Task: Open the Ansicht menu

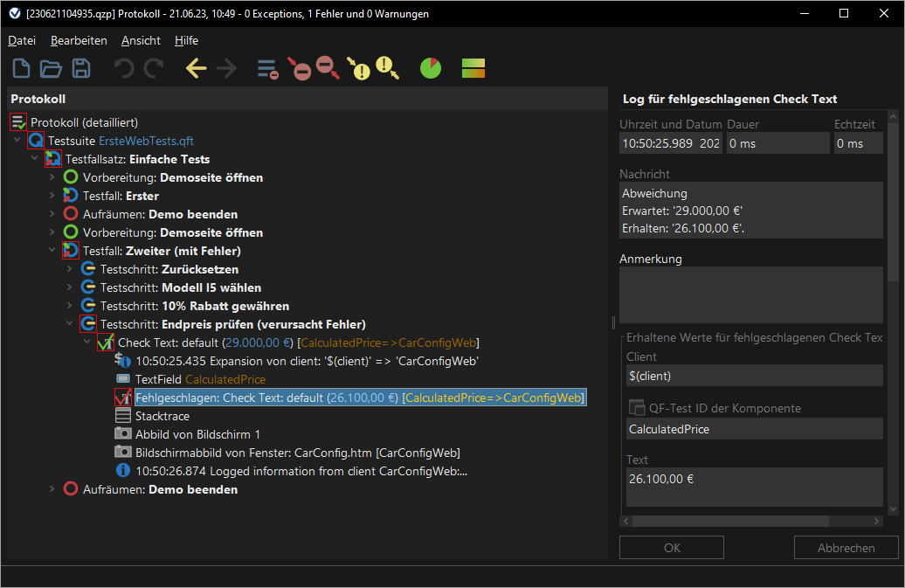Action: [141, 40]
